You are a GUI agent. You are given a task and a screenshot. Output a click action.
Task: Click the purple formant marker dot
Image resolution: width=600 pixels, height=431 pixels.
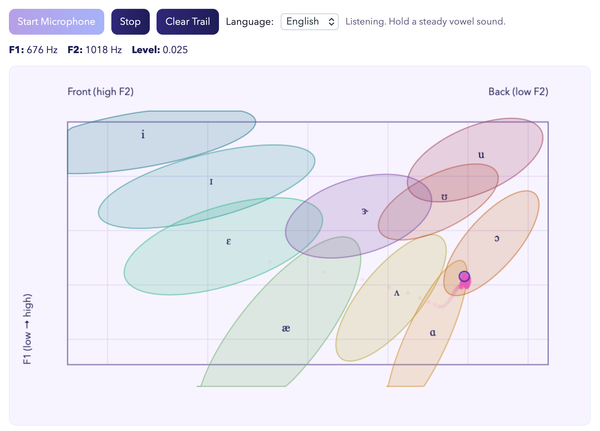click(x=464, y=276)
